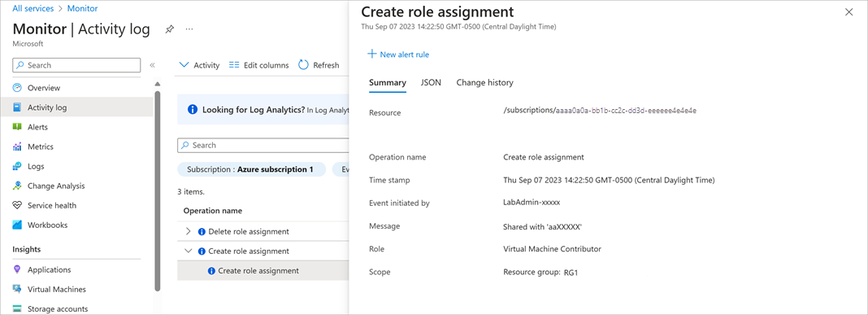
Task: Click the Service health heart icon
Action: click(17, 205)
